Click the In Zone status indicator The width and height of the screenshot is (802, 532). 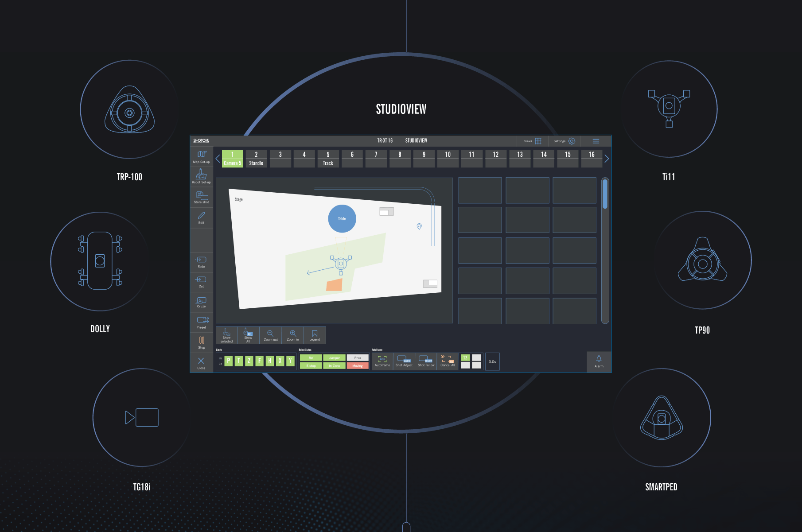tap(334, 366)
